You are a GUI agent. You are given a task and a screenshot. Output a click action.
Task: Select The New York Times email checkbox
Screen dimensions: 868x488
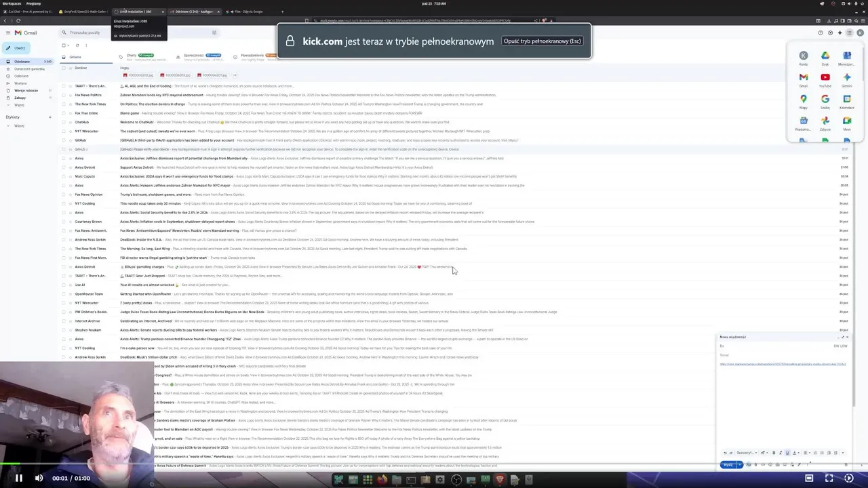[x=64, y=104]
